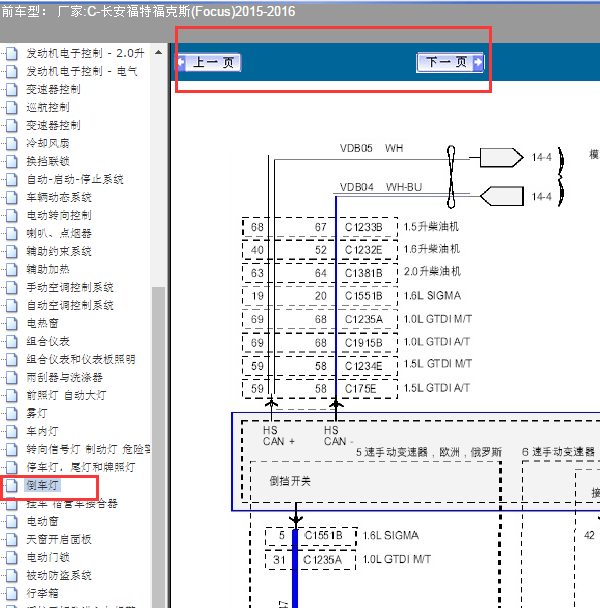Click the VDB05 WH wire label

point(372,148)
